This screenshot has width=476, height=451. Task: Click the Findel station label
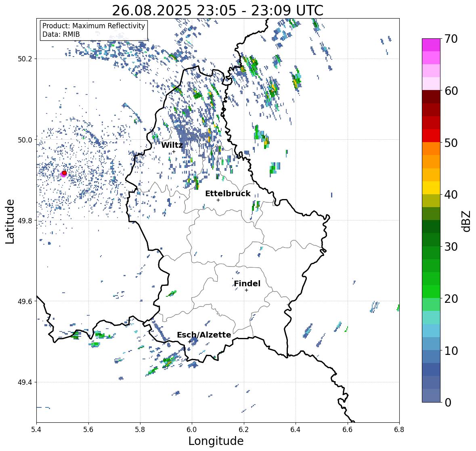tap(247, 283)
